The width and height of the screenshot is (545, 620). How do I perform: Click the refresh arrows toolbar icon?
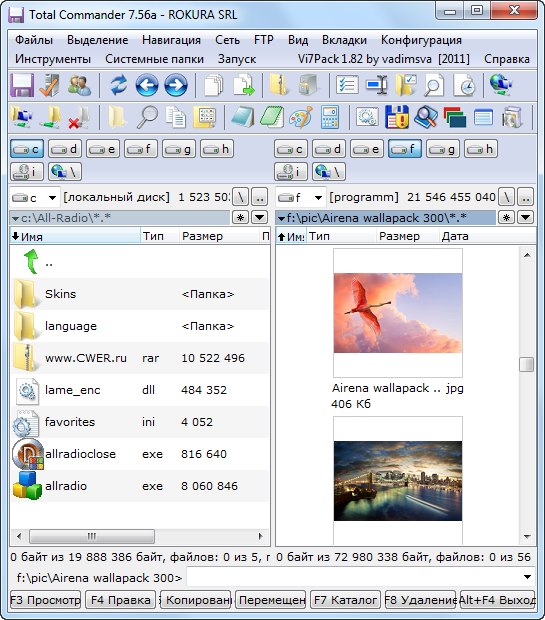pos(118,85)
